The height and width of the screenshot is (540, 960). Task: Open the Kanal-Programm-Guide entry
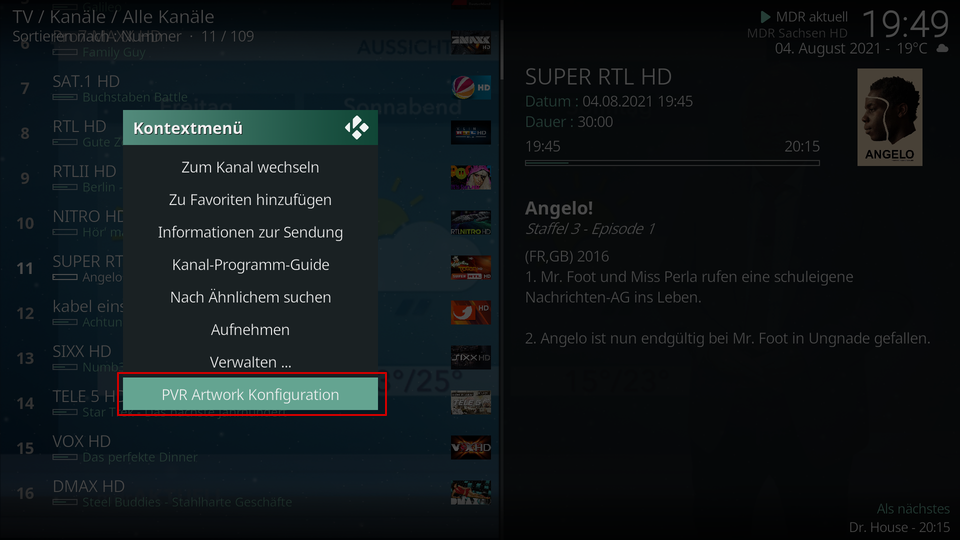pos(250,264)
